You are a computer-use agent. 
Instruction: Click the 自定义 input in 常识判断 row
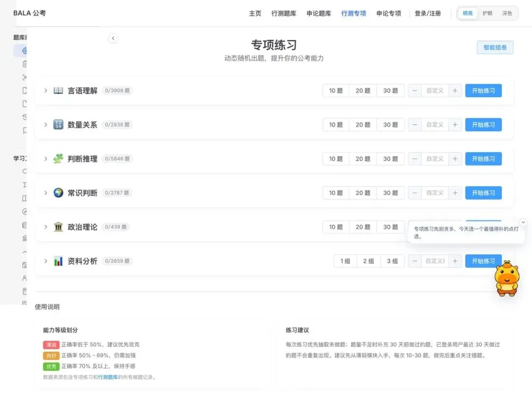point(435,193)
